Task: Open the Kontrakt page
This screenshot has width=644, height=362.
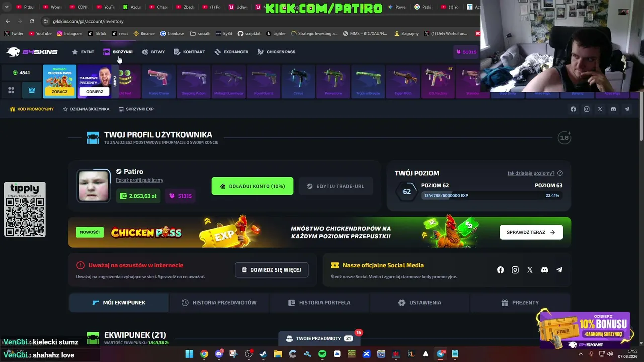Action: tap(189, 52)
